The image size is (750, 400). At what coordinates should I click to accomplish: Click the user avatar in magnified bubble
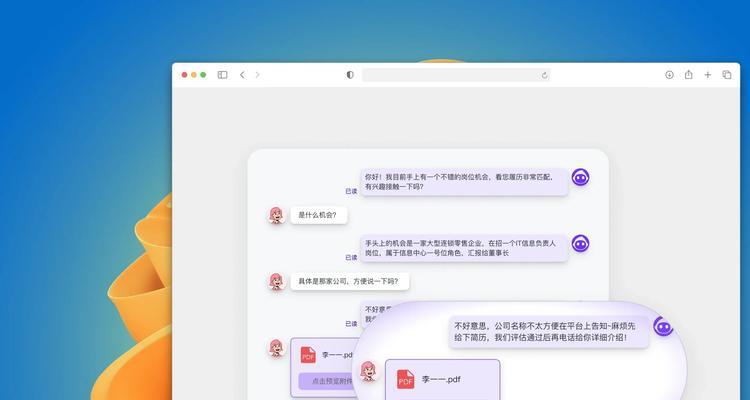[x=368, y=371]
